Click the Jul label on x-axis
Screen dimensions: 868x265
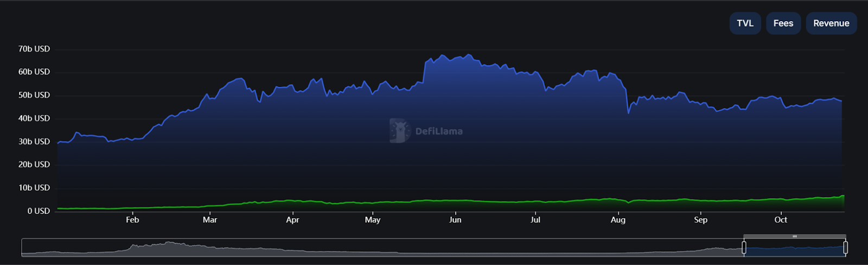pyautogui.click(x=535, y=220)
